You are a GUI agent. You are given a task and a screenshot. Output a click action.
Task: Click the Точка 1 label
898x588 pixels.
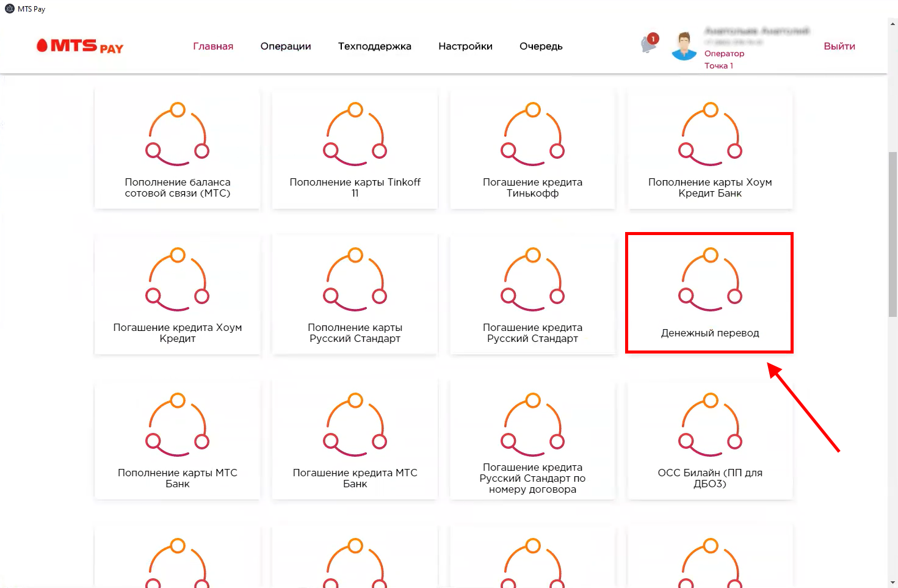719,66
